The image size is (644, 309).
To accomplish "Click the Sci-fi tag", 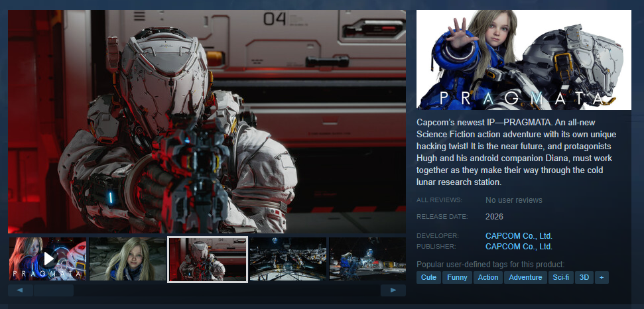I will point(560,277).
